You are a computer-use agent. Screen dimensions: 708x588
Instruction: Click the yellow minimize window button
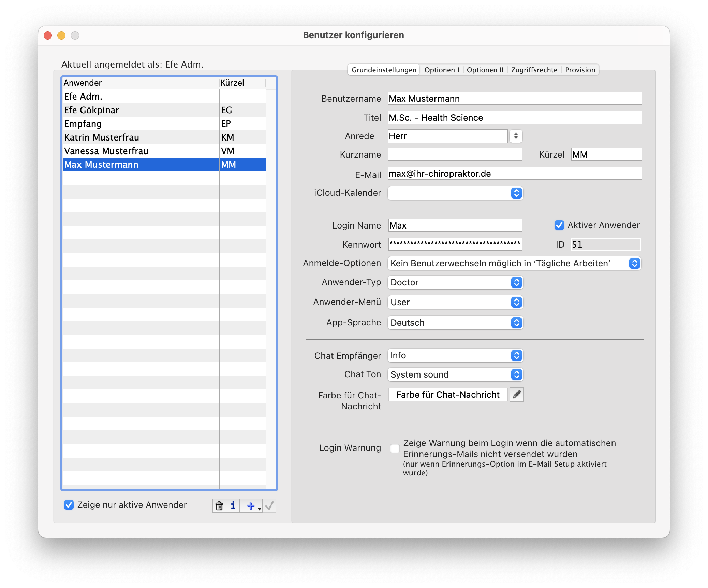coord(61,35)
